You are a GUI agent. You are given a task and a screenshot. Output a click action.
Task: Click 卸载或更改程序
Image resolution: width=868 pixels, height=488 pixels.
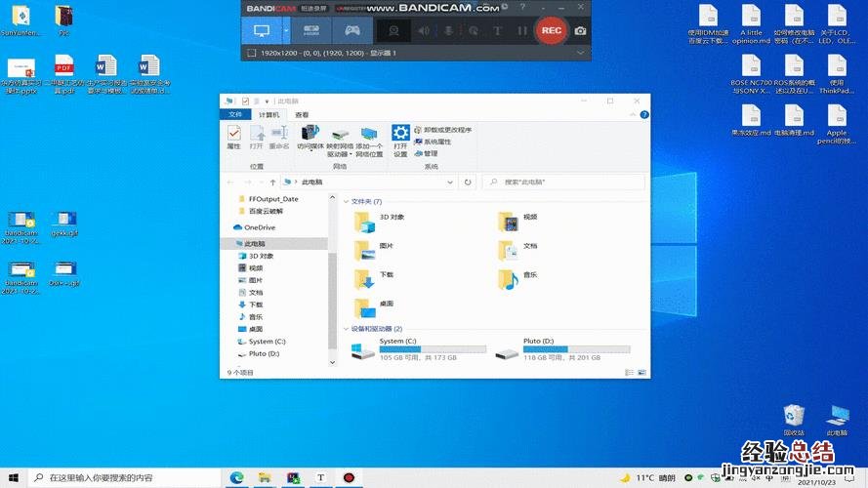coord(442,130)
